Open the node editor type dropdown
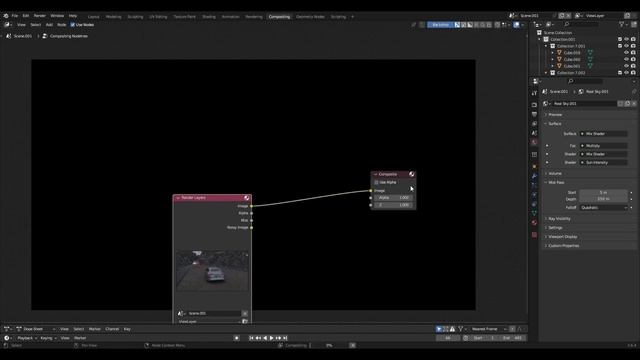The height and width of the screenshot is (360, 640). (8, 25)
